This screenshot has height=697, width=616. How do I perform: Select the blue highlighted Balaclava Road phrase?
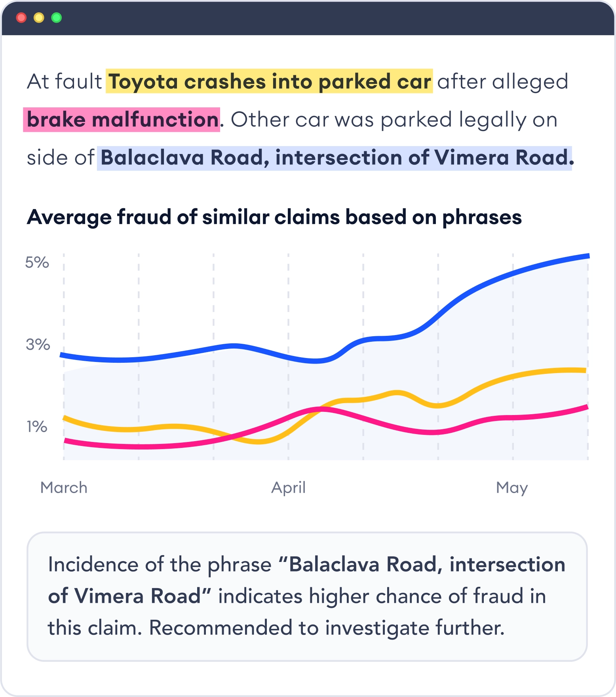point(335,158)
